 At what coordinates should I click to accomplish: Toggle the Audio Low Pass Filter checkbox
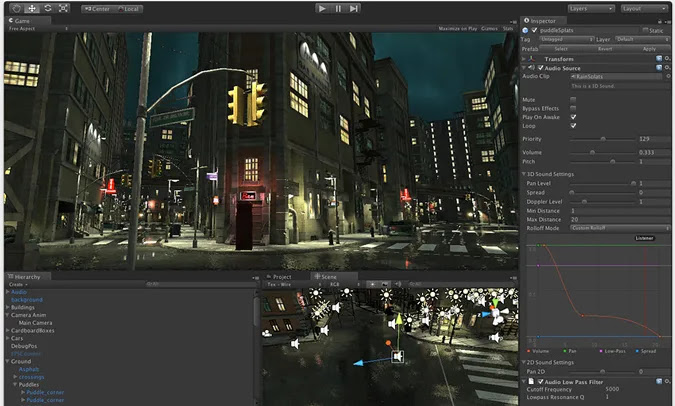click(540, 381)
